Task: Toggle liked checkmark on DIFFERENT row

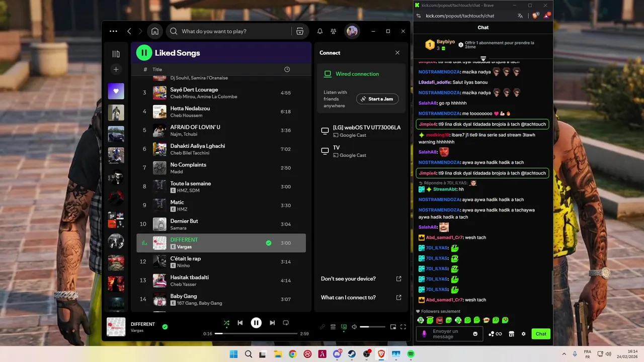Action: coord(269,243)
